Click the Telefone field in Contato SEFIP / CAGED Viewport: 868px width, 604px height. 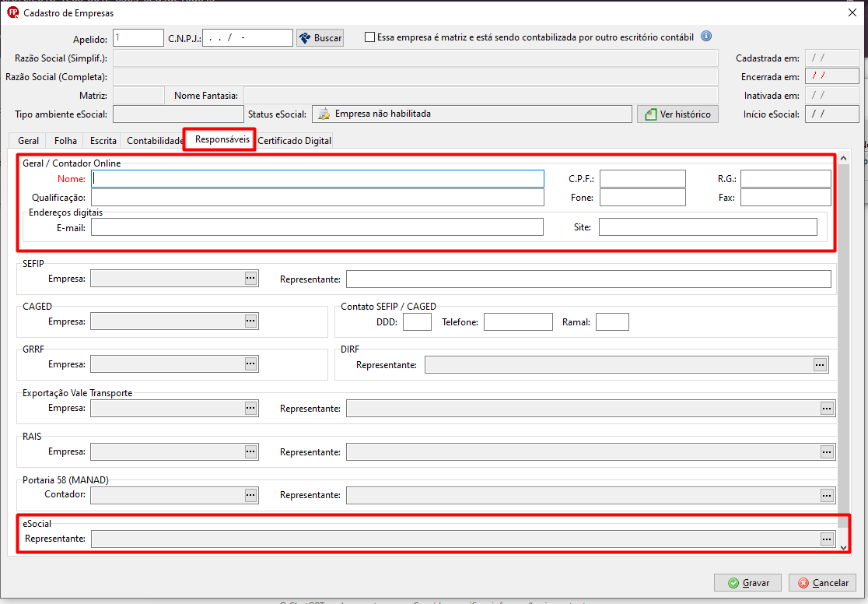click(518, 322)
